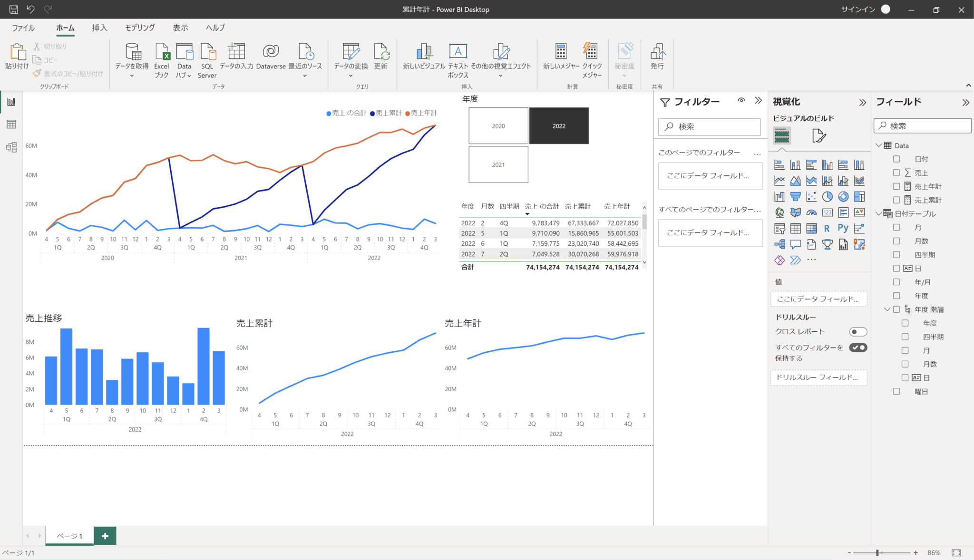Choose the Python visual icon
Image resolution: width=974 pixels, height=560 pixels.
pyautogui.click(x=843, y=228)
